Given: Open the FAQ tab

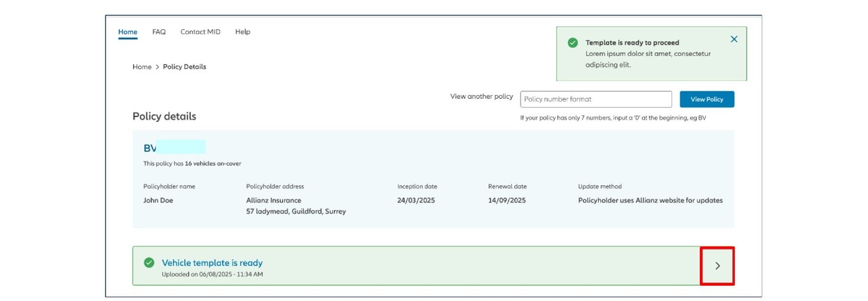Looking at the screenshot, I should [x=159, y=32].
